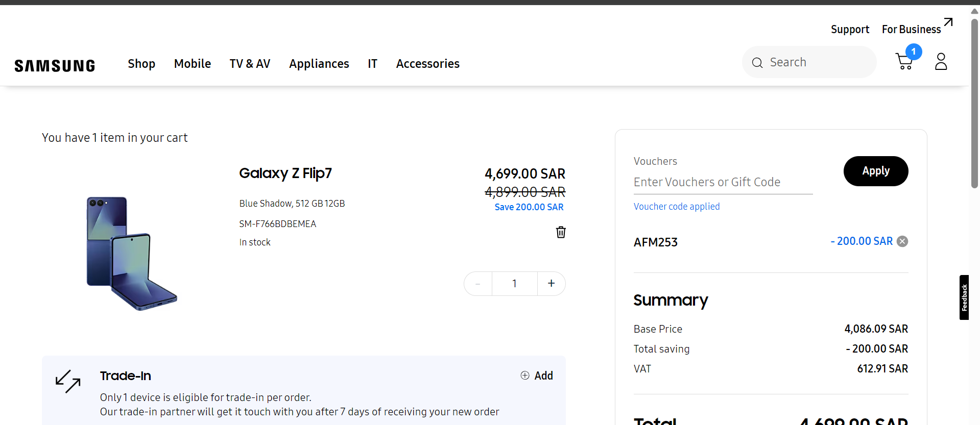Click the search magnifier icon
Viewport: 980px width, 425px height.
757,63
